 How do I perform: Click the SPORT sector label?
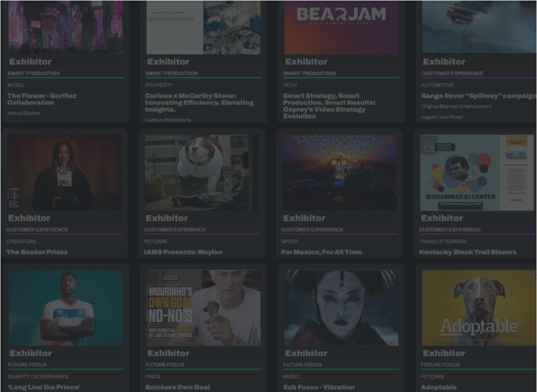pyautogui.click(x=290, y=241)
